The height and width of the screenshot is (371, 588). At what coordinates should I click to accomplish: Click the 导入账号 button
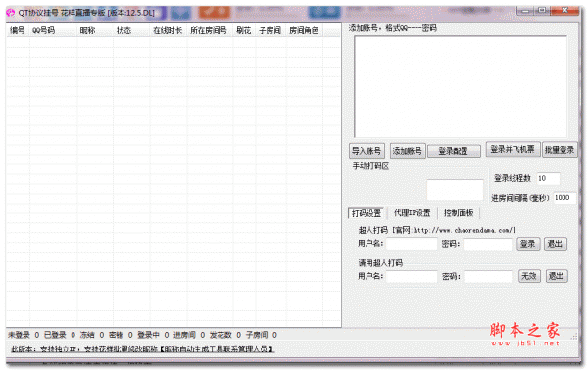click(367, 151)
